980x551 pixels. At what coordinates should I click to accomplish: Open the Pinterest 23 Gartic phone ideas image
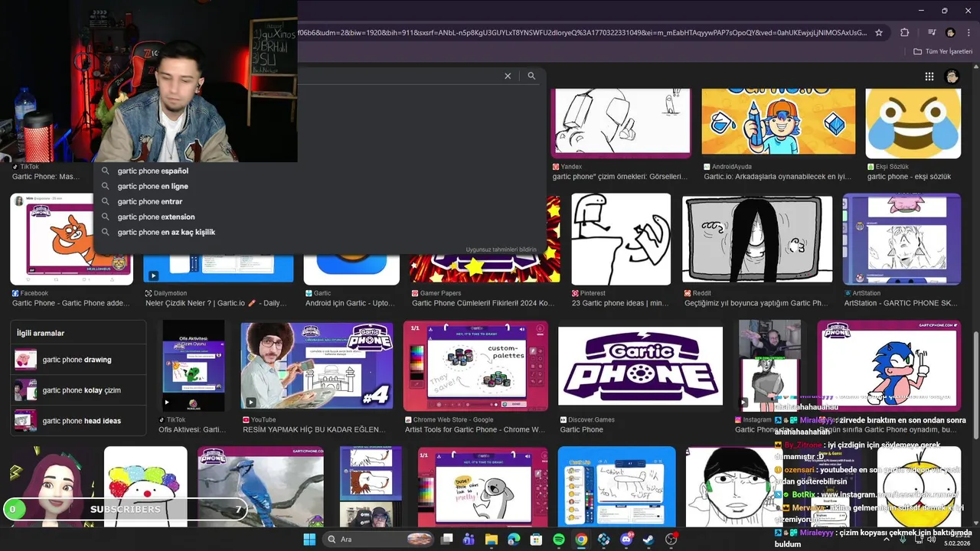coord(621,239)
